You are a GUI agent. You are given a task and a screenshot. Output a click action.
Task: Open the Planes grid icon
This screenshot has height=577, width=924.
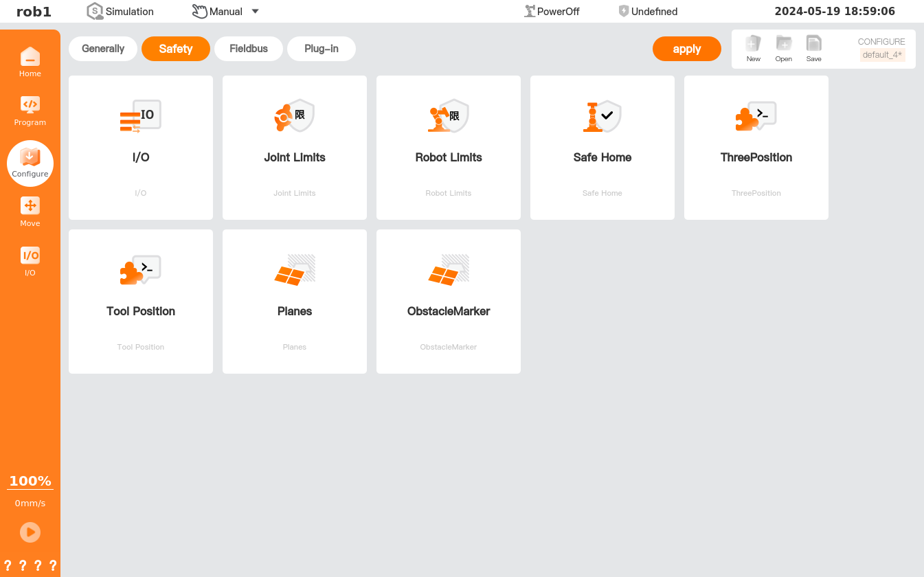pos(295,270)
